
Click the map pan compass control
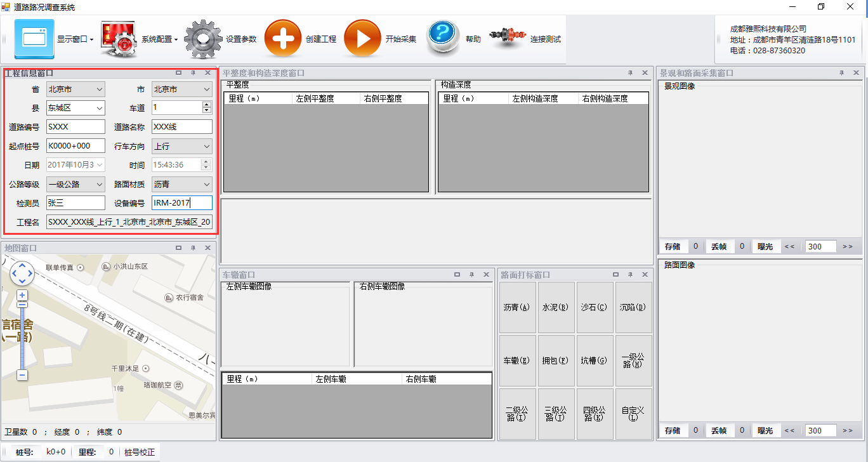[x=22, y=273]
